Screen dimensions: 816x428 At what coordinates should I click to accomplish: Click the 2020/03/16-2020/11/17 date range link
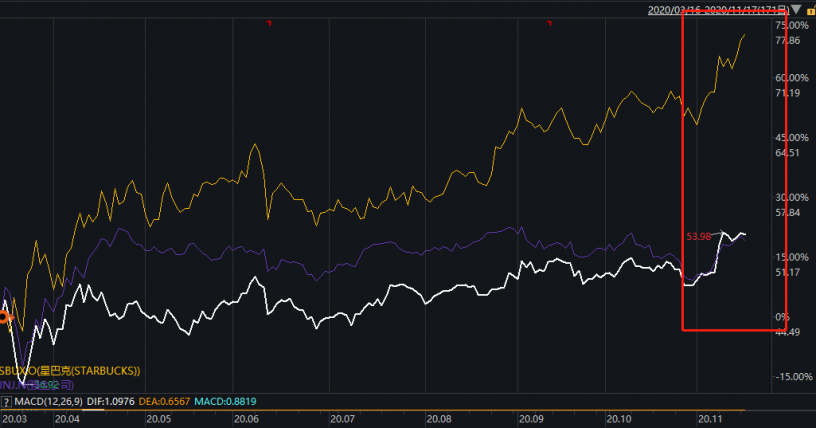click(x=717, y=10)
